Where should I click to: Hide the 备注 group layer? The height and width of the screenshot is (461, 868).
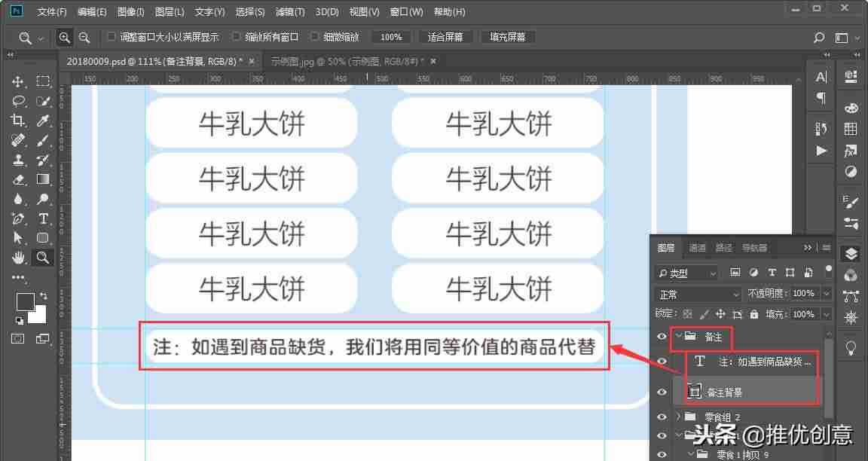662,337
